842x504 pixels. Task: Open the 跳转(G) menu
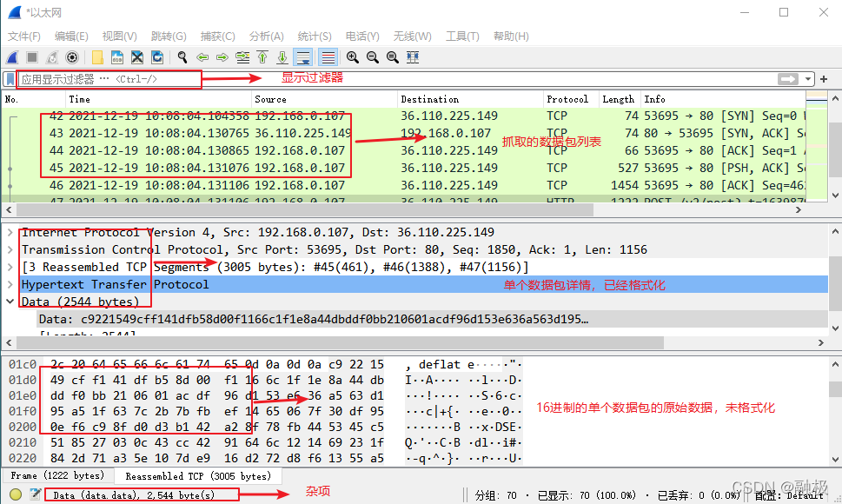(x=169, y=36)
